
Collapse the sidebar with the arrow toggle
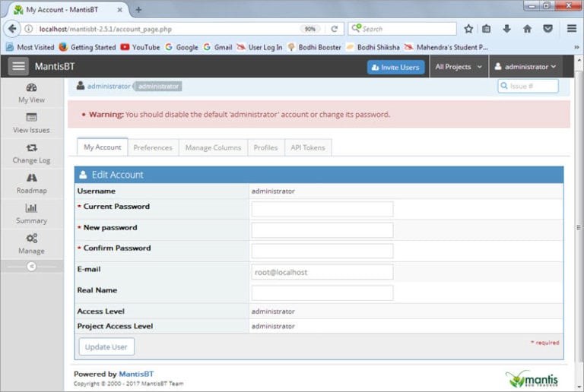click(x=31, y=266)
